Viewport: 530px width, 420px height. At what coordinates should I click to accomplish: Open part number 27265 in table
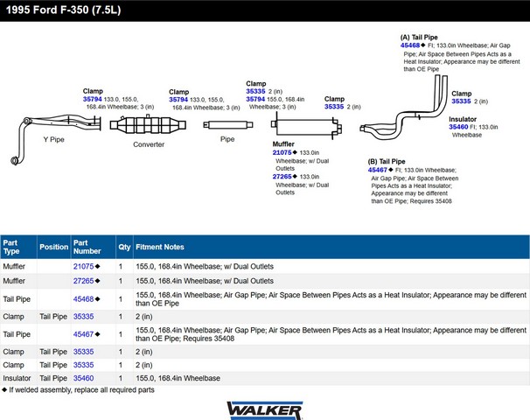click(x=83, y=281)
